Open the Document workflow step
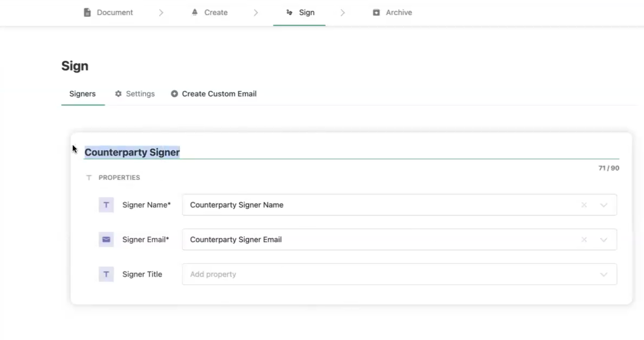644x340 pixels. [x=108, y=12]
